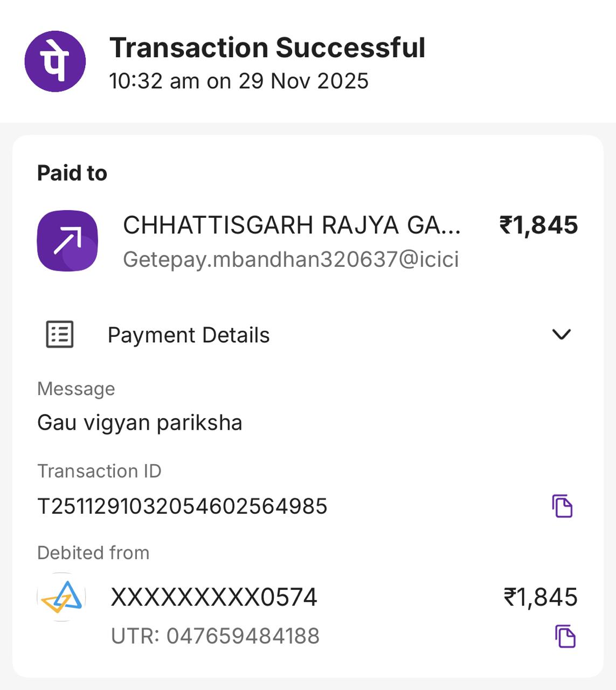Copy the Transaction ID
The image size is (616, 690).
(x=562, y=506)
